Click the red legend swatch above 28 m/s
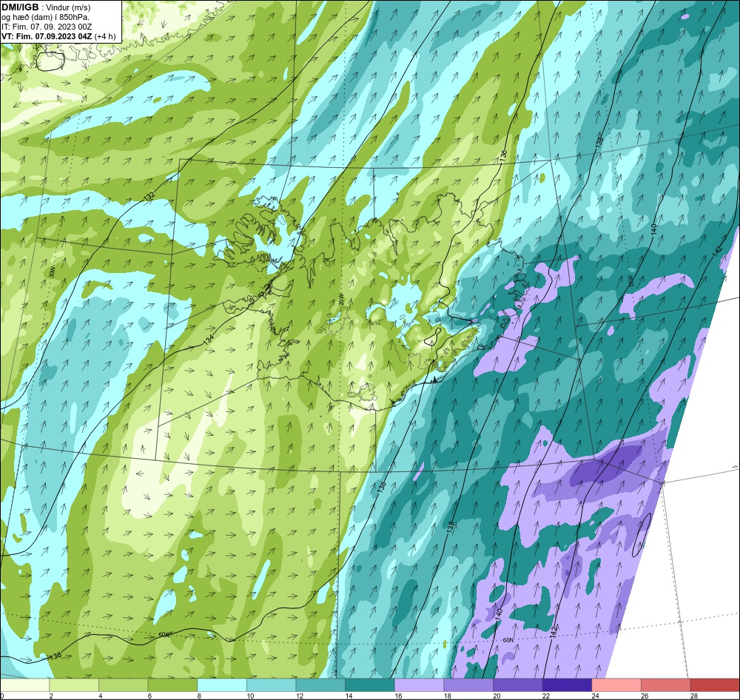The height and width of the screenshot is (700, 740). tap(715, 684)
